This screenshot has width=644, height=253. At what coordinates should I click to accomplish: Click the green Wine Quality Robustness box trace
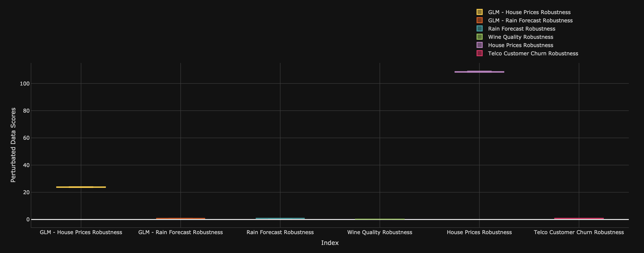pyautogui.click(x=380, y=219)
